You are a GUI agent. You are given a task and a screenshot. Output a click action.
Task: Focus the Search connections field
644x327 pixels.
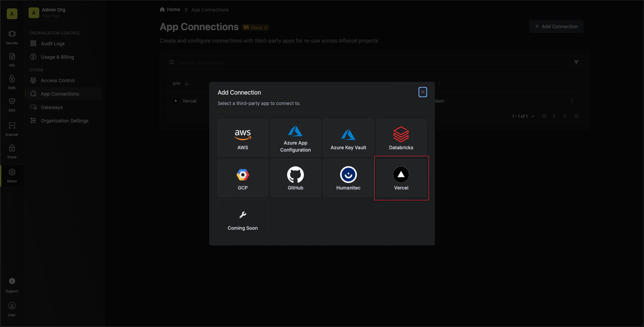pyautogui.click(x=366, y=62)
